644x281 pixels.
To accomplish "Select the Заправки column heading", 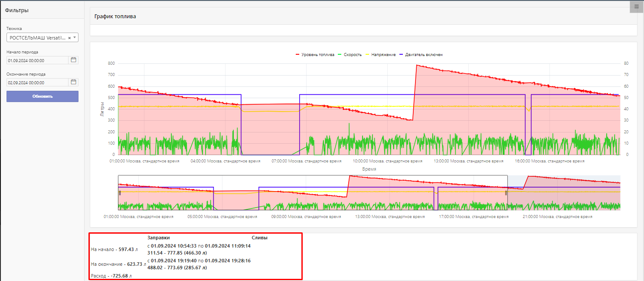I will tap(158, 238).
